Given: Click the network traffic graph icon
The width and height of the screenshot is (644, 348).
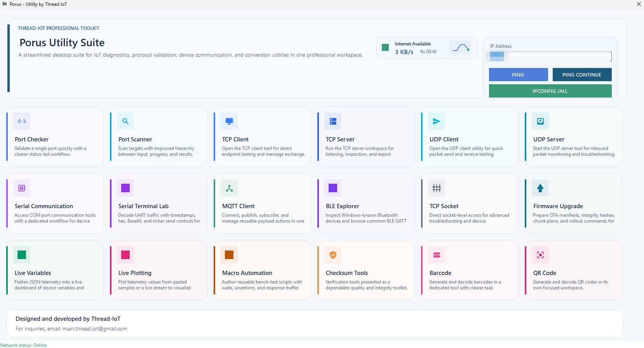Looking at the screenshot, I should coord(460,47).
